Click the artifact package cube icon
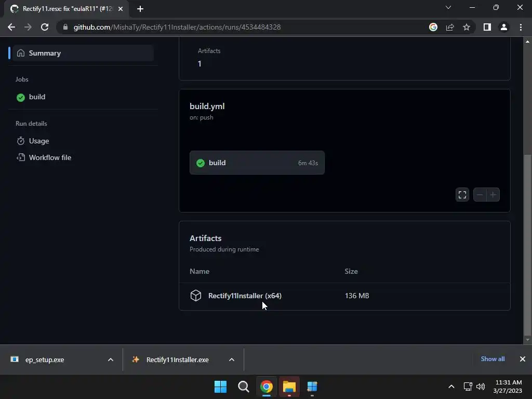This screenshot has height=399, width=532. 196,296
